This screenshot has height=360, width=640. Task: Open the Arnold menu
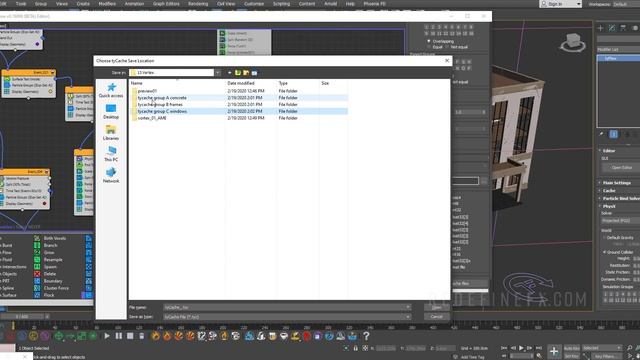click(331, 4)
